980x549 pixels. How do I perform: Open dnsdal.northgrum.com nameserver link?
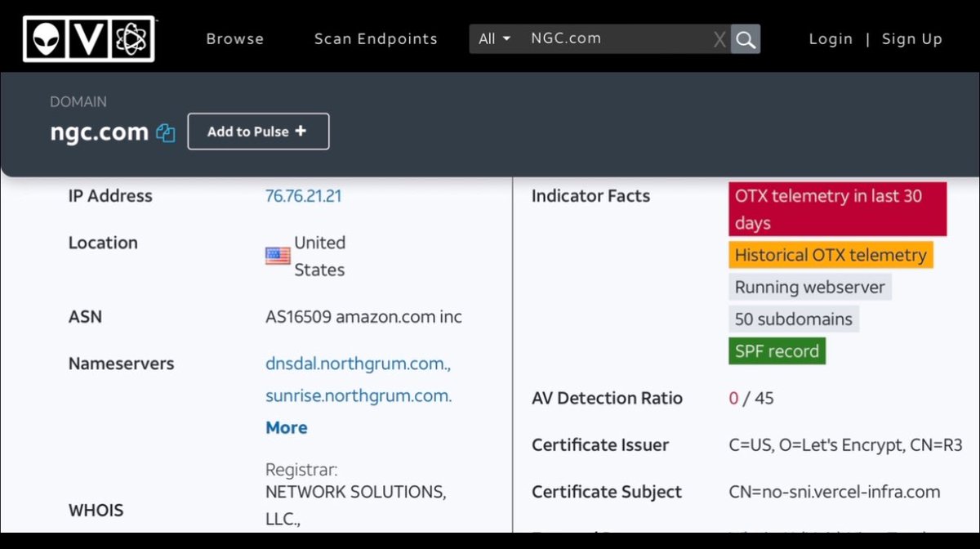coord(358,364)
